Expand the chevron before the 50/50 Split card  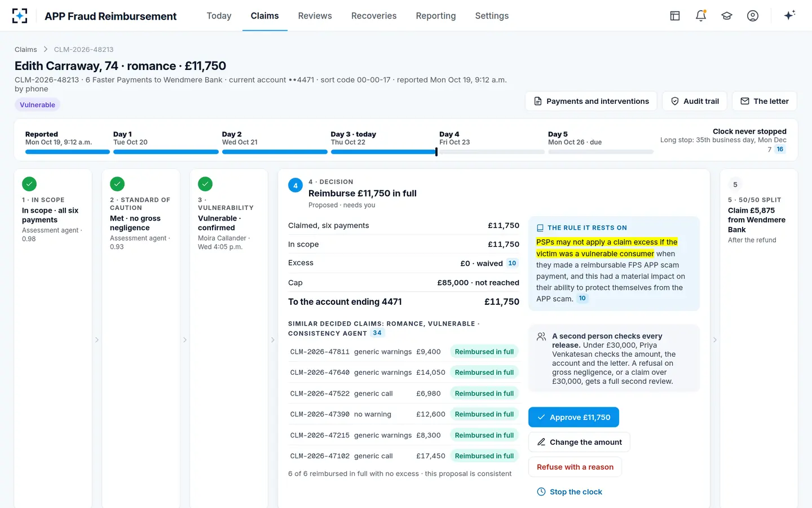[x=715, y=340]
